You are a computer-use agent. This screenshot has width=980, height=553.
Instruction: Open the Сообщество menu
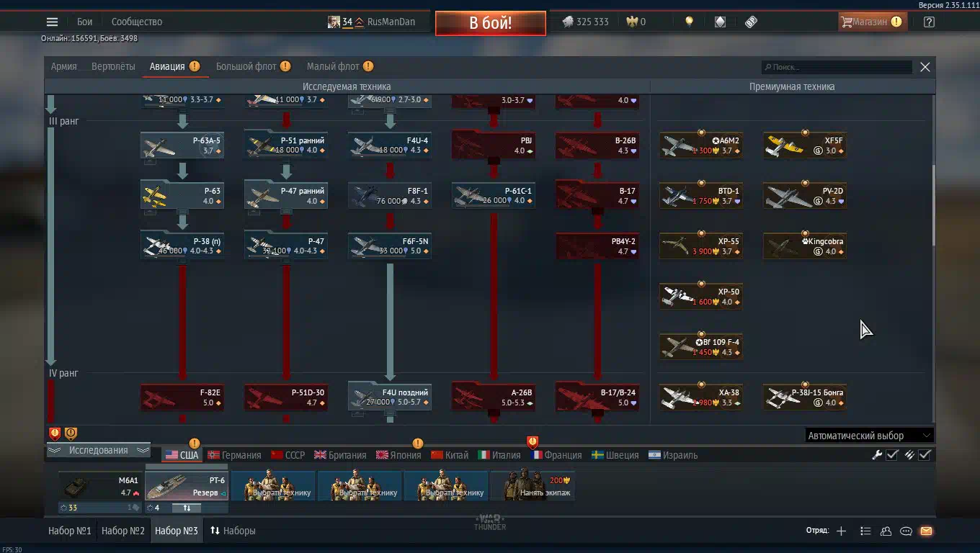pos(137,22)
